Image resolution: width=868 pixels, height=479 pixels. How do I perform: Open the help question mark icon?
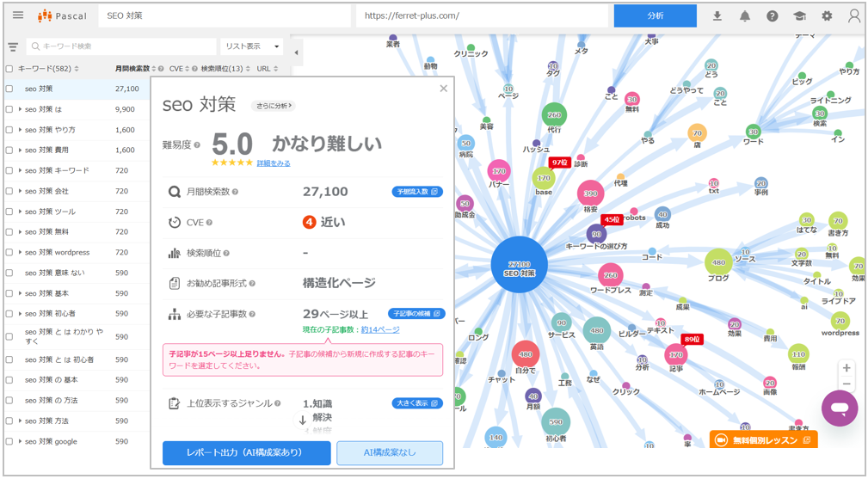pos(773,16)
